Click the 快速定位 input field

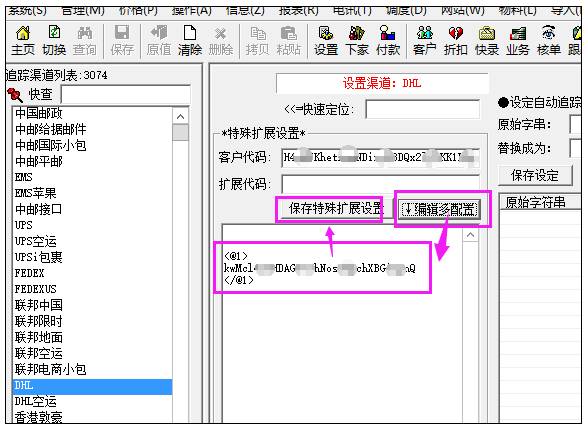click(422, 109)
